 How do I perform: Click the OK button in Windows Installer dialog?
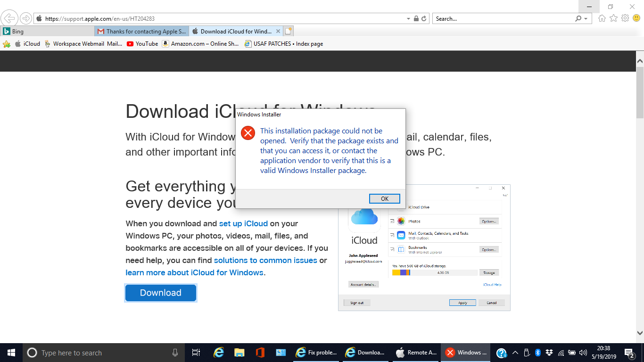[x=384, y=198]
